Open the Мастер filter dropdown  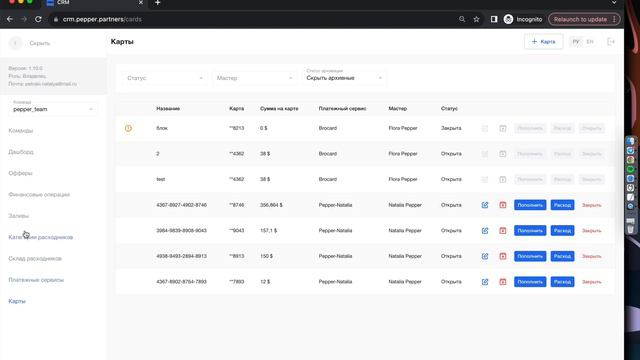pyautogui.click(x=254, y=78)
